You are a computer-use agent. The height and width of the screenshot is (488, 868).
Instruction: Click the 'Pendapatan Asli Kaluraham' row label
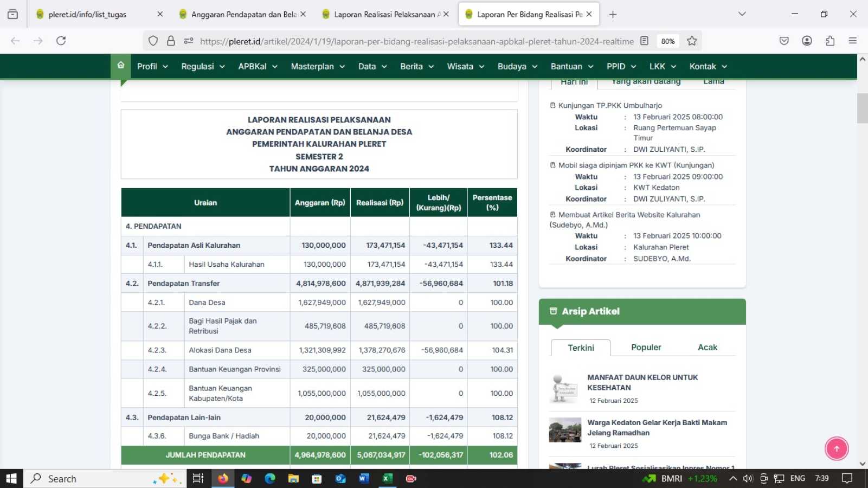click(194, 245)
